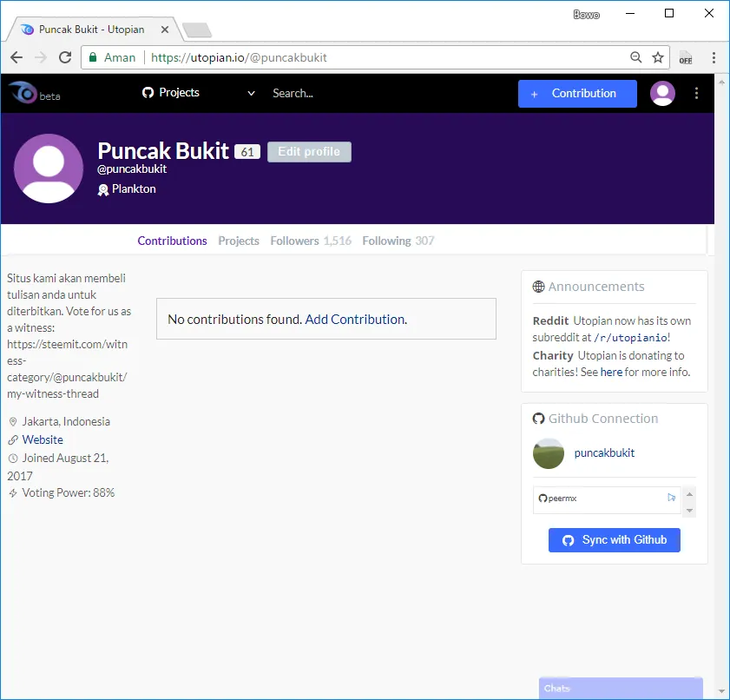Click the 'here' charity info link

tap(611, 372)
